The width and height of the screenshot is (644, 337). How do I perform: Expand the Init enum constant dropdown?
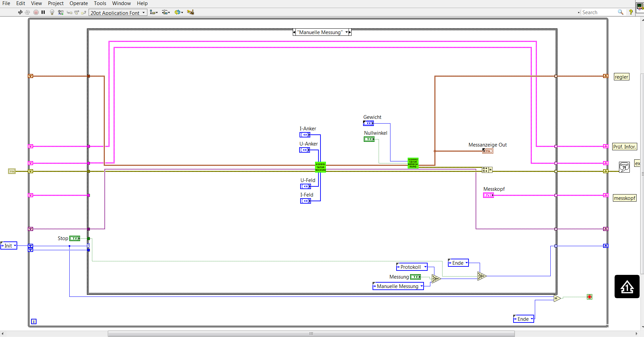point(15,246)
